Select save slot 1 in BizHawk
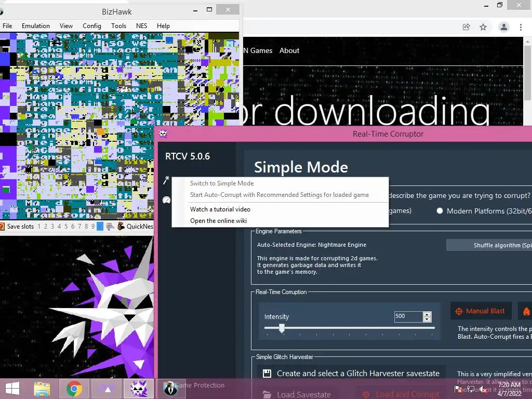The width and height of the screenshot is (532, 399). (39, 227)
